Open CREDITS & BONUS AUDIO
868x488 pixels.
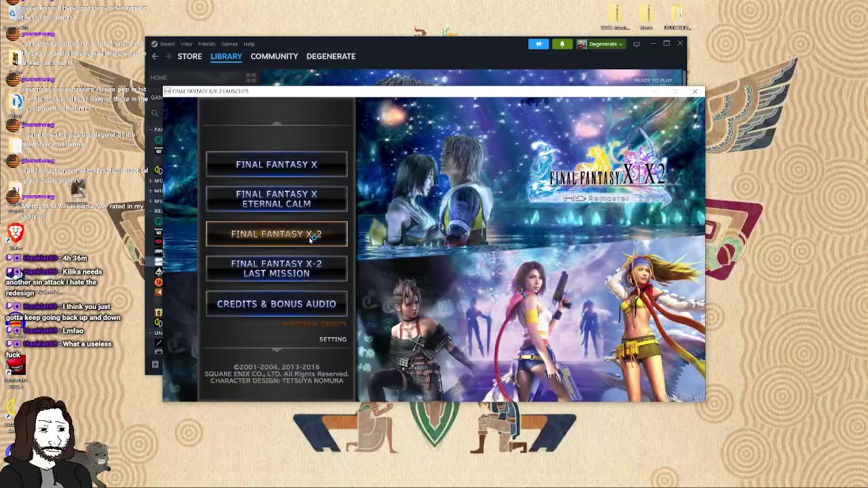(x=276, y=304)
